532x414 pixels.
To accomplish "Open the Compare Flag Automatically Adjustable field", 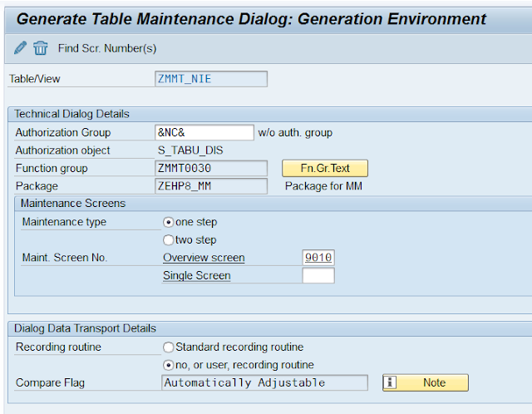I will coord(264,382).
